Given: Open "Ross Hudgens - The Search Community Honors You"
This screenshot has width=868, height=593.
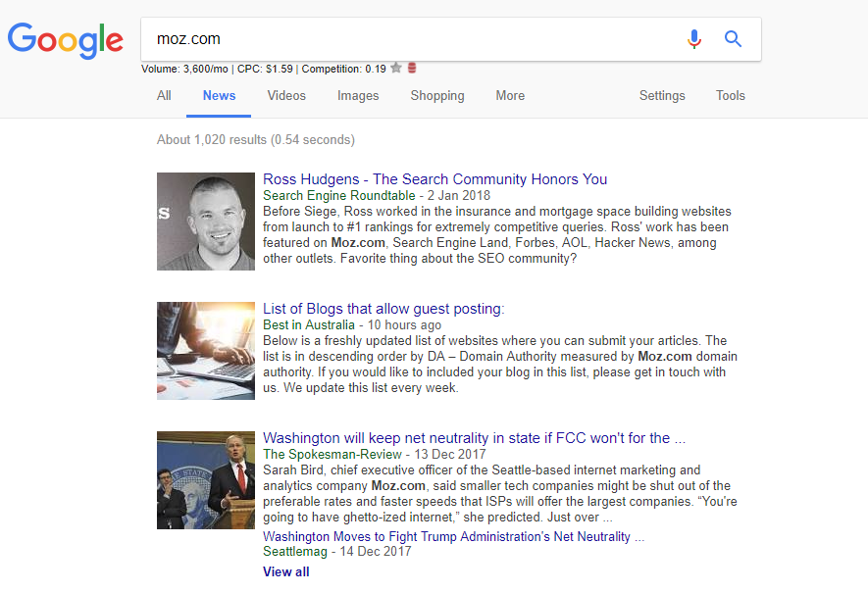Looking at the screenshot, I should (x=435, y=179).
